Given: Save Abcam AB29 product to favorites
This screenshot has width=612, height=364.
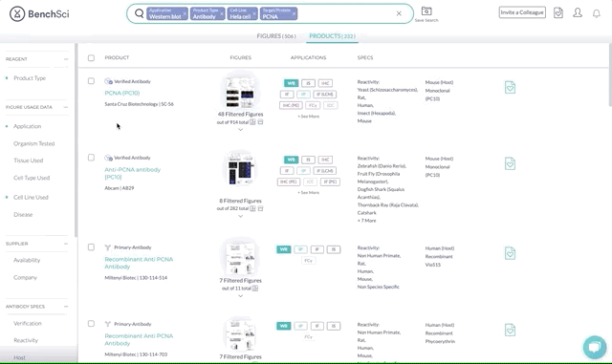Looking at the screenshot, I should point(510,163).
